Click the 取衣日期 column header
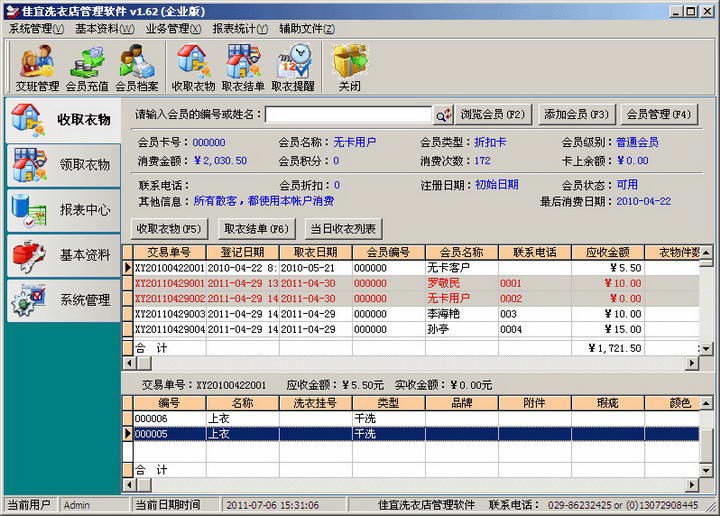720x516 pixels. 315,252
